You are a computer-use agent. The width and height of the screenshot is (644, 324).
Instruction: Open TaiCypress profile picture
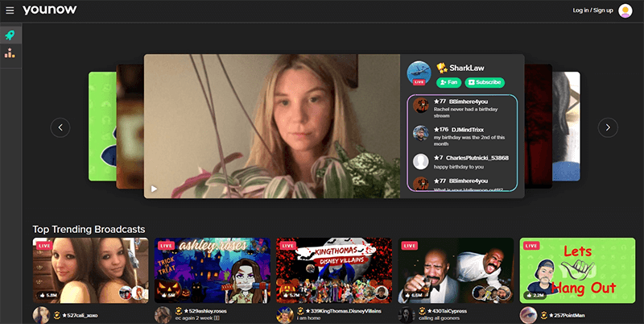407,315
